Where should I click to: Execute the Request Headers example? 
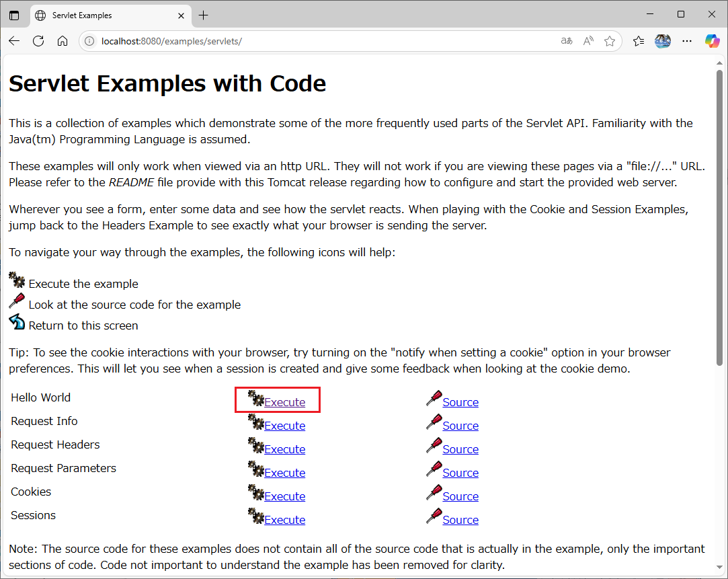tap(284, 449)
